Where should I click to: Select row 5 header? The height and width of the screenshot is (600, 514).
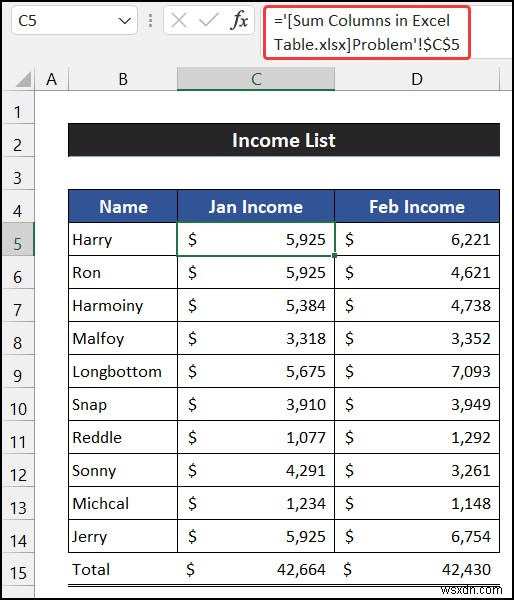(x=18, y=239)
